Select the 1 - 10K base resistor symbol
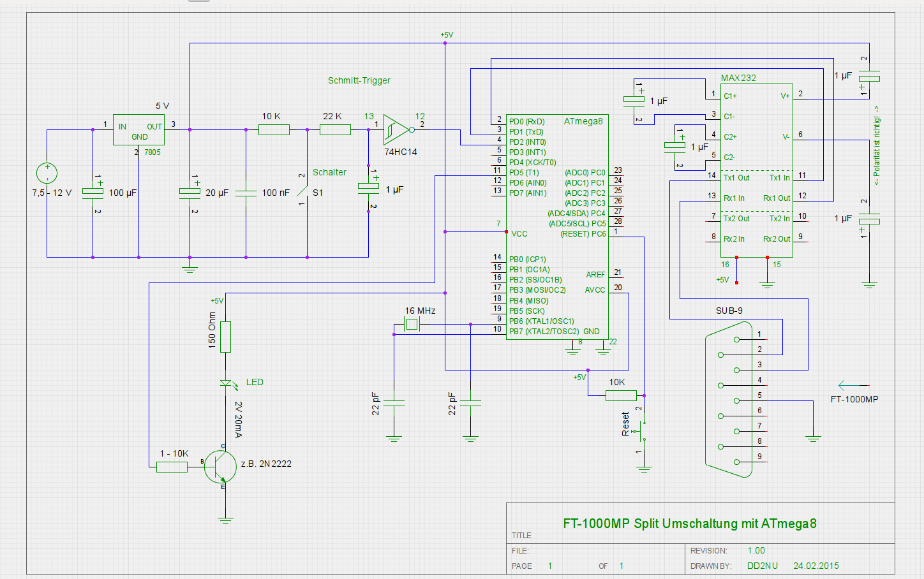 click(172, 467)
